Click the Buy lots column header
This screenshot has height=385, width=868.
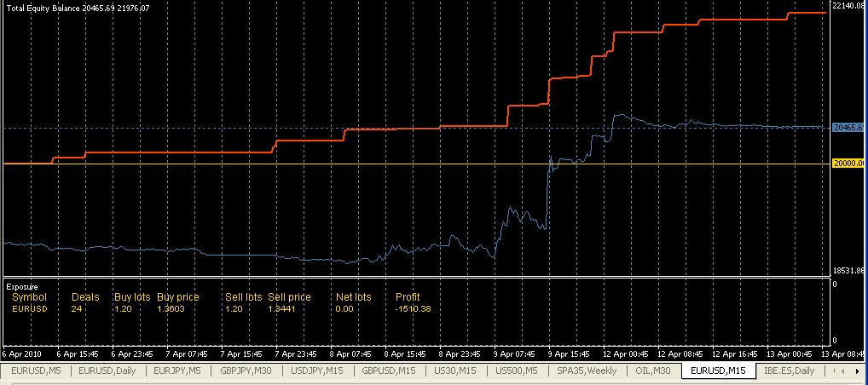click(x=132, y=297)
